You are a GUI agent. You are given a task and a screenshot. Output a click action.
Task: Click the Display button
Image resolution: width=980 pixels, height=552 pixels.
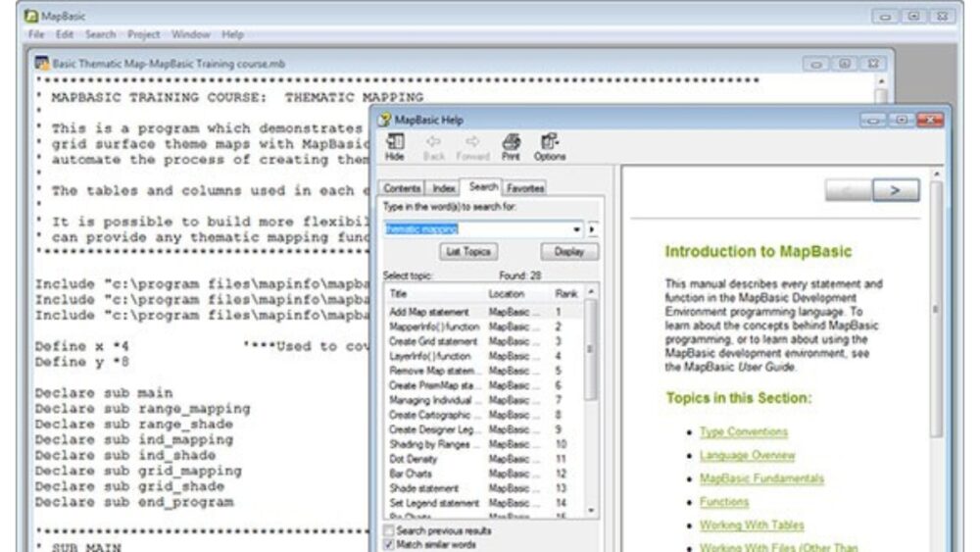click(x=568, y=251)
